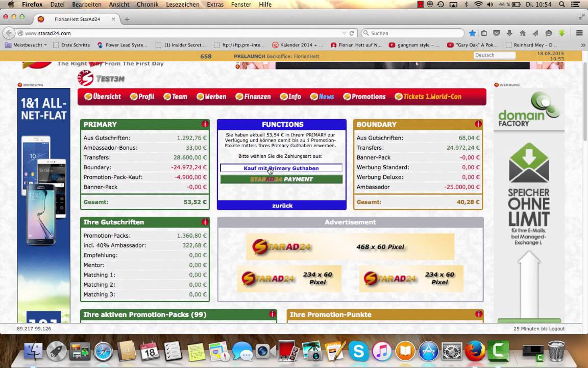Open the Profil navigation item
The image size is (588, 368).
(x=142, y=97)
